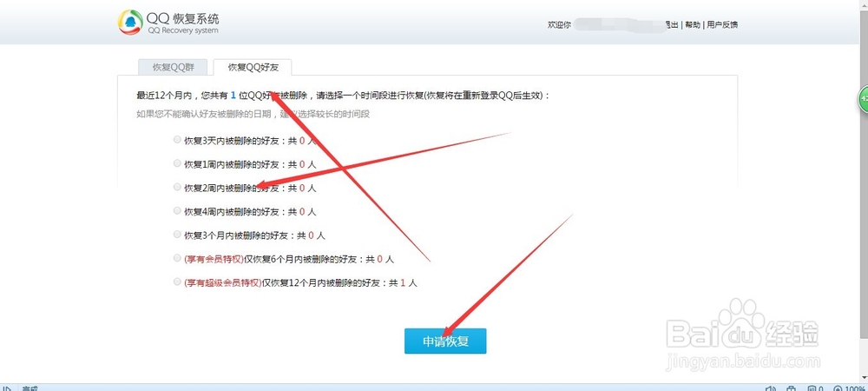Image resolution: width=868 pixels, height=391 pixels.
Task: Choose radio for 恢复3天内被删除的好友
Action: coord(177,140)
